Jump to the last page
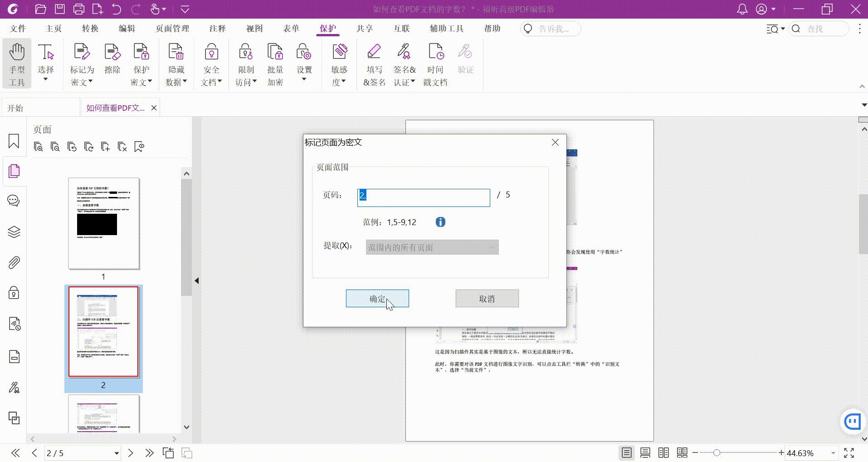Image resolution: width=868 pixels, height=462 pixels. tap(149, 453)
